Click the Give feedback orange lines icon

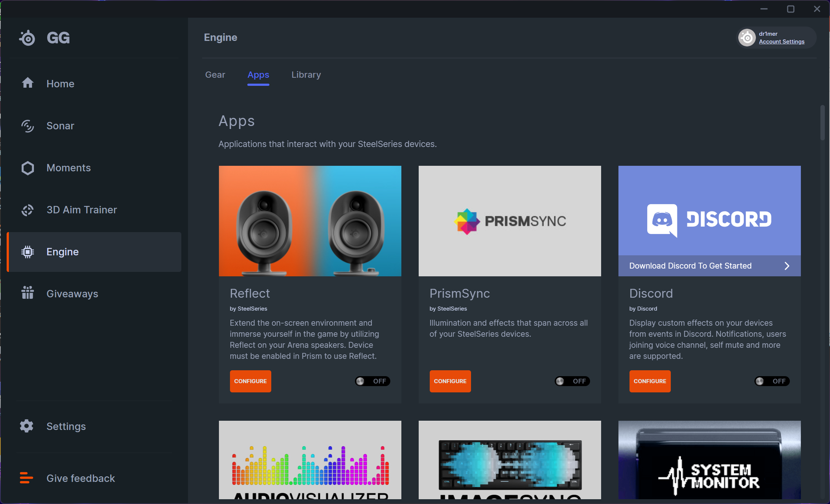coord(26,478)
